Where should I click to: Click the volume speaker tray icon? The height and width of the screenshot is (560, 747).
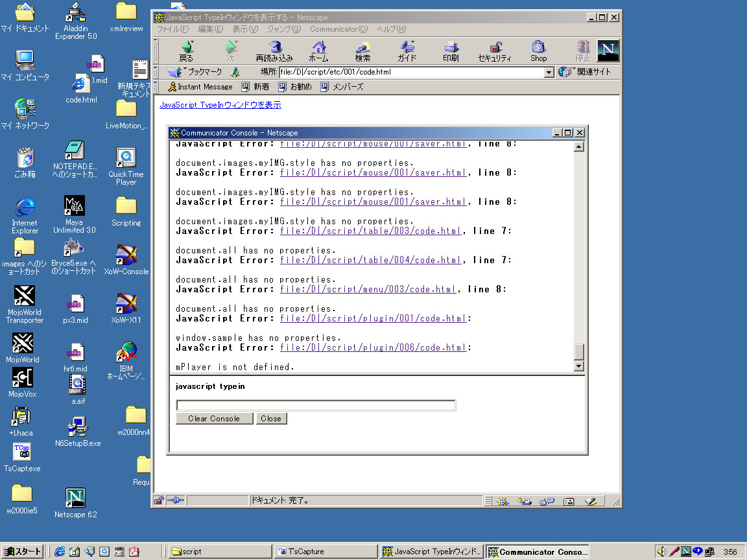click(661, 552)
